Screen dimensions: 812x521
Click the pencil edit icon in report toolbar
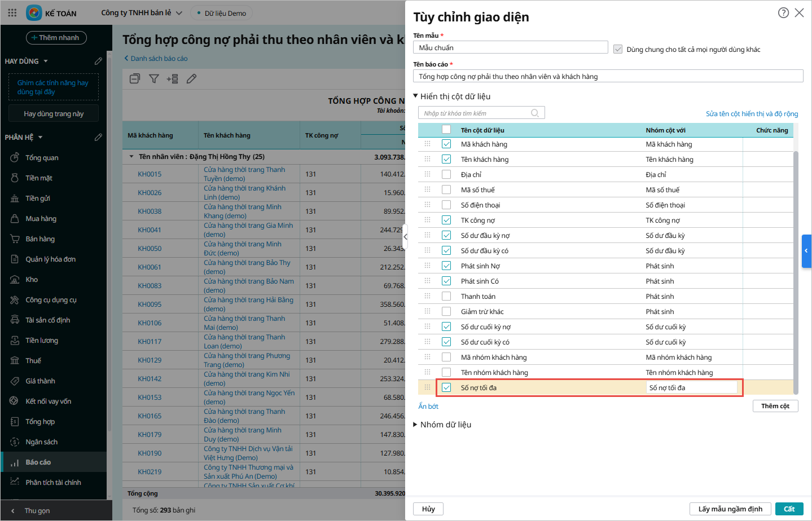tap(192, 79)
